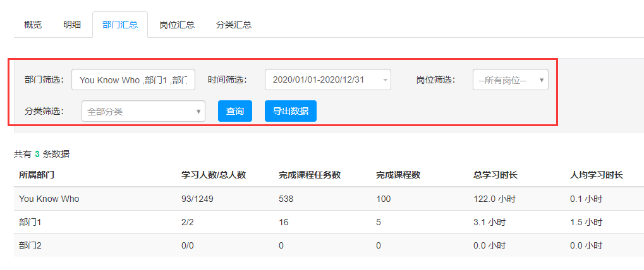Screen dimensions: 644x270
Task: Click the 93/1249 learner count cell
Action: 197,199
